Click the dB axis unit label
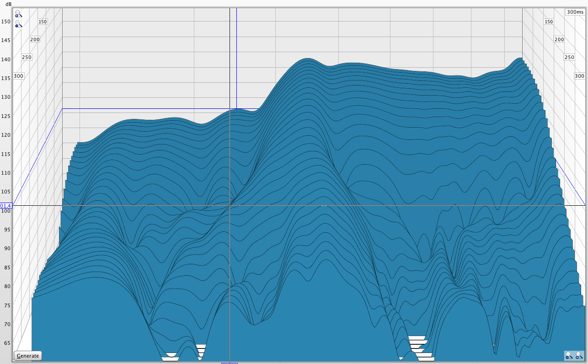This screenshot has height=364, width=588. [x=9, y=4]
